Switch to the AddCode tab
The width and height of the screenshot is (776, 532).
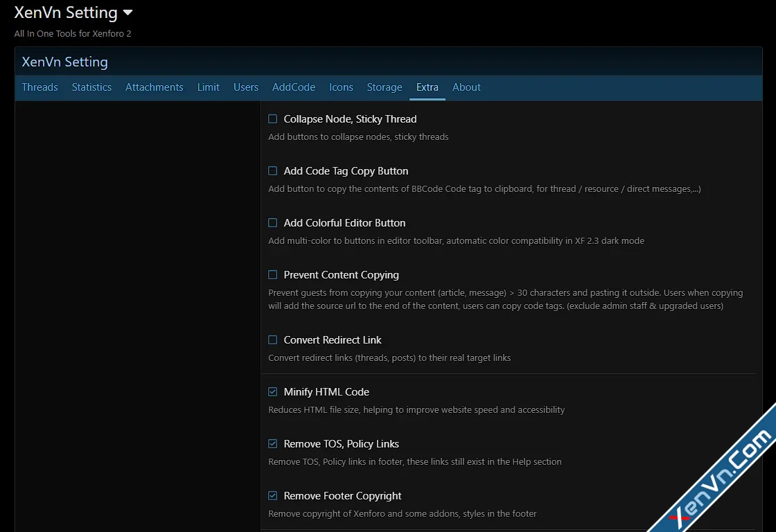pos(293,87)
